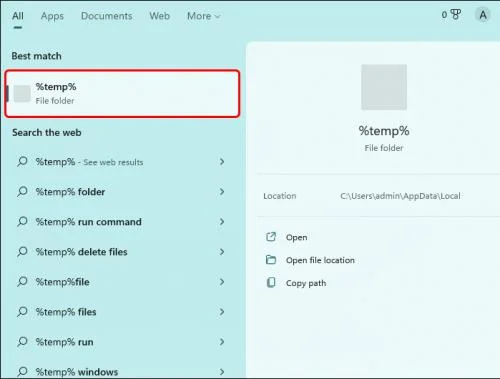Switch to the Web tab
Viewport: 500px width, 379px height.
159,16
